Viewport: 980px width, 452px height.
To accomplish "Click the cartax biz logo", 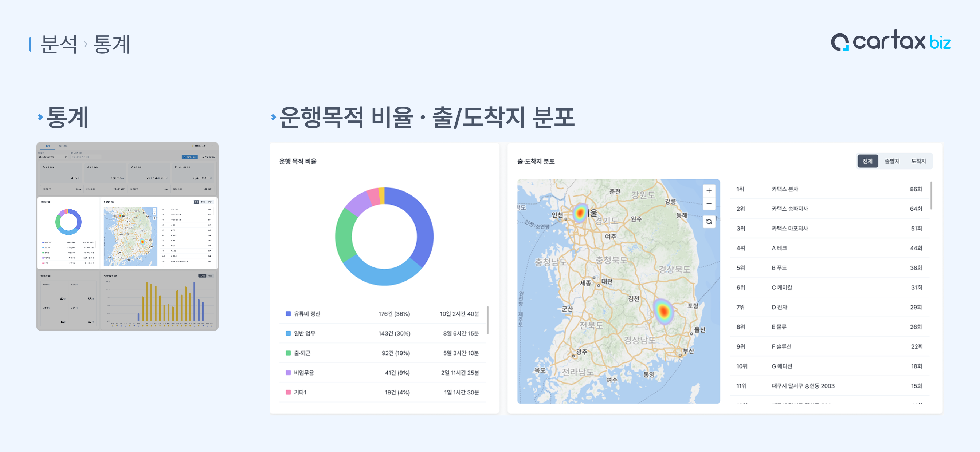I will [890, 41].
